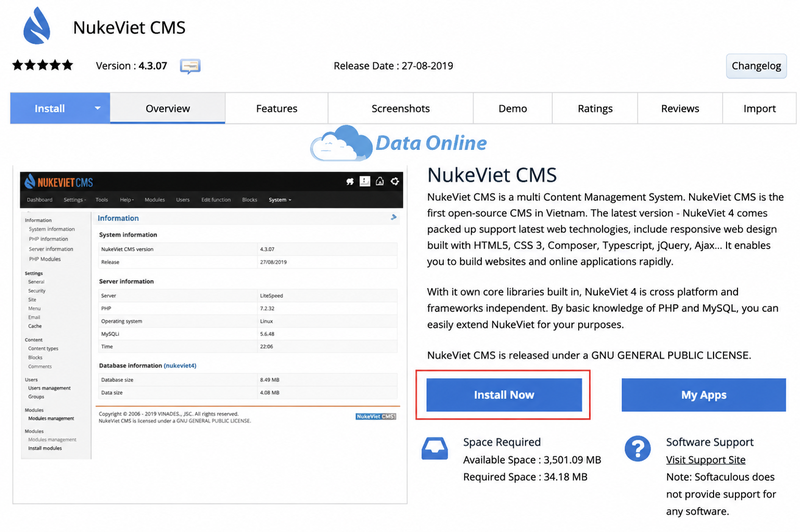Open the Demo tab
The image size is (800, 532).
pos(513,108)
